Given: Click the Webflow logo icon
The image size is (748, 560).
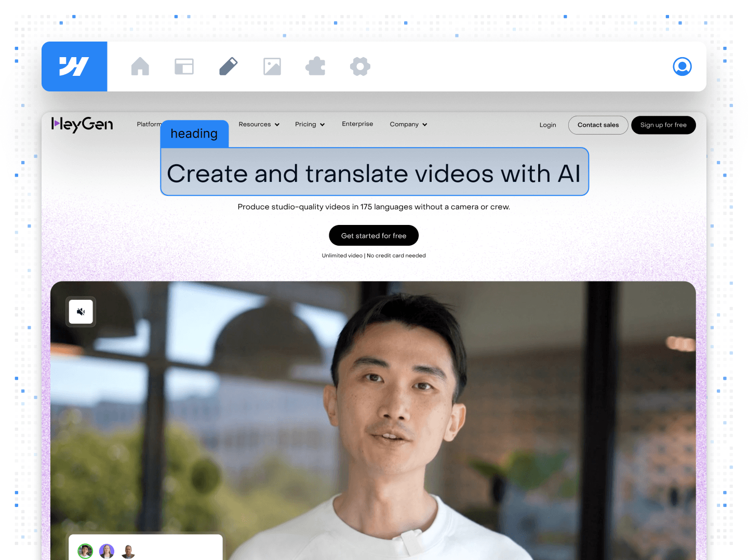Looking at the screenshot, I should tap(74, 66).
